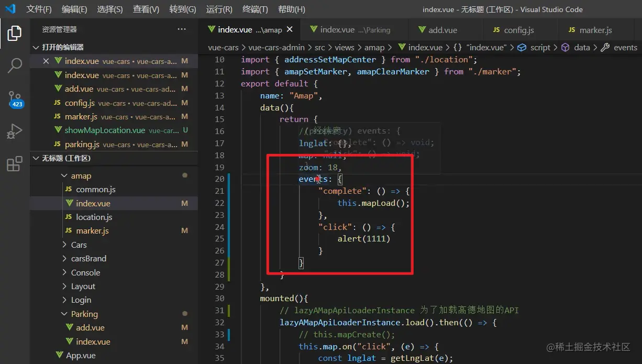Open add.vue in open editors list
The image size is (642, 364).
114,89
